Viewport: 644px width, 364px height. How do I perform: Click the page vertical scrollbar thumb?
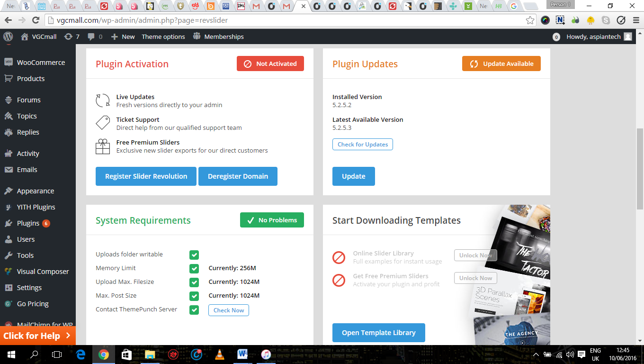(640, 169)
